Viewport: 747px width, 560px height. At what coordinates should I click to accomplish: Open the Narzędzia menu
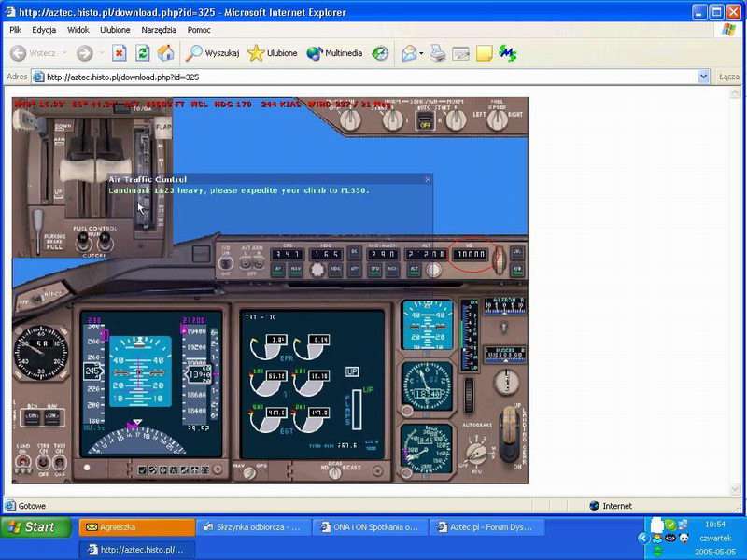tap(159, 30)
